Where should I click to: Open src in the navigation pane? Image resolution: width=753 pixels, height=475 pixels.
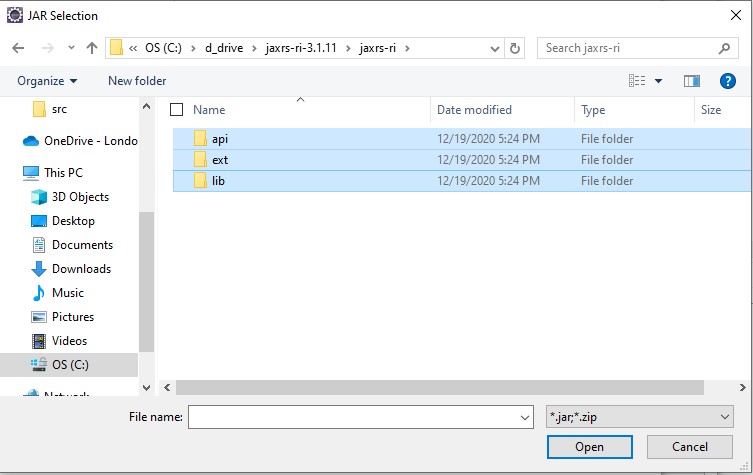[x=59, y=109]
